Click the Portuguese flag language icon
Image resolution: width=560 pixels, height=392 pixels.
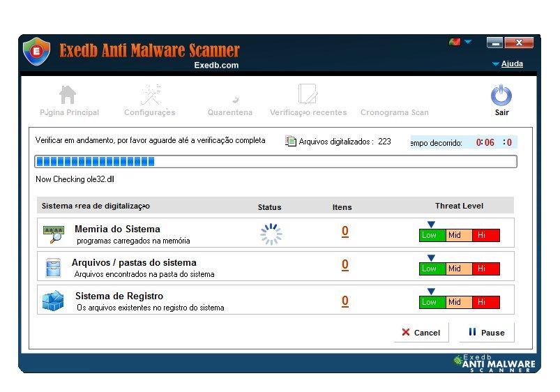tap(454, 42)
